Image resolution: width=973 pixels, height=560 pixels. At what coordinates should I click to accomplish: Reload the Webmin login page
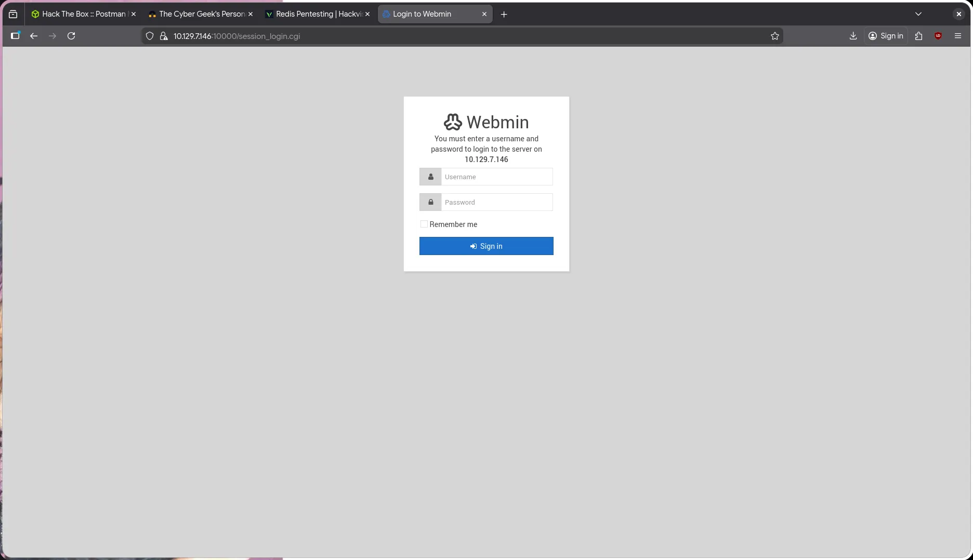pyautogui.click(x=71, y=36)
